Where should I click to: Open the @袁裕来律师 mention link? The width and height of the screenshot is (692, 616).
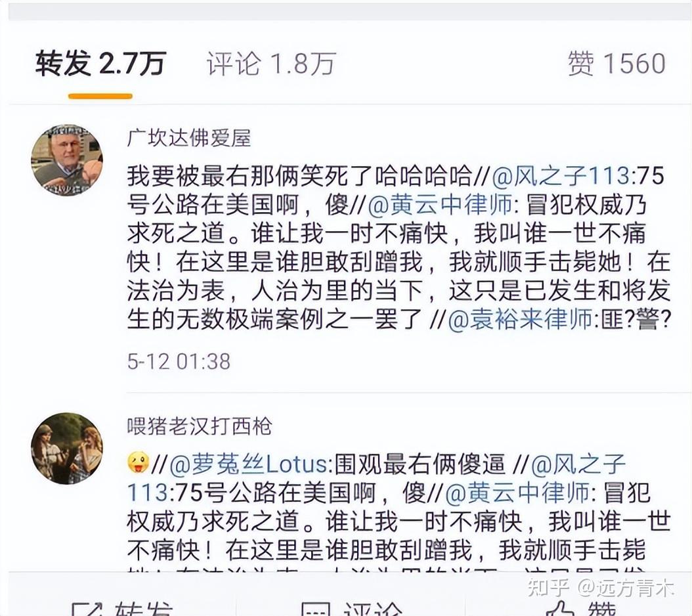click(x=521, y=319)
